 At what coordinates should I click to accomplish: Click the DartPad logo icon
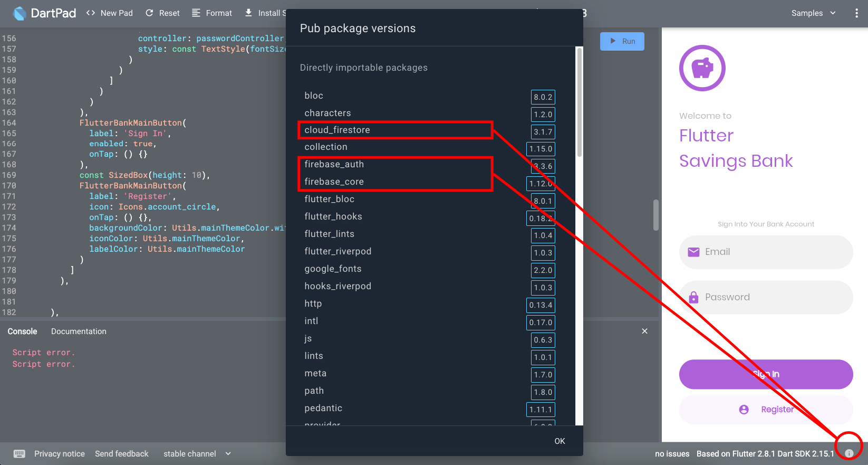(x=20, y=13)
